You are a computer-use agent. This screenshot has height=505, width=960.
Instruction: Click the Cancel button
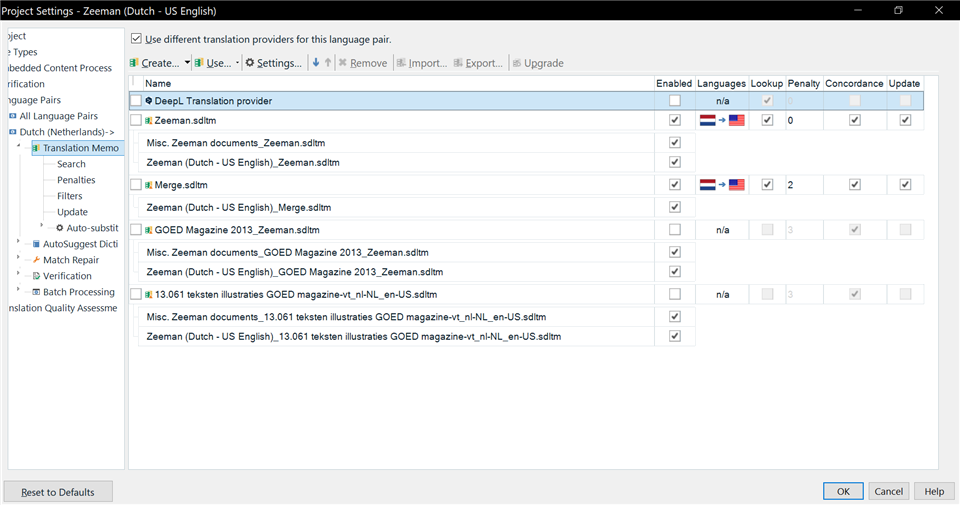pyautogui.click(x=888, y=492)
